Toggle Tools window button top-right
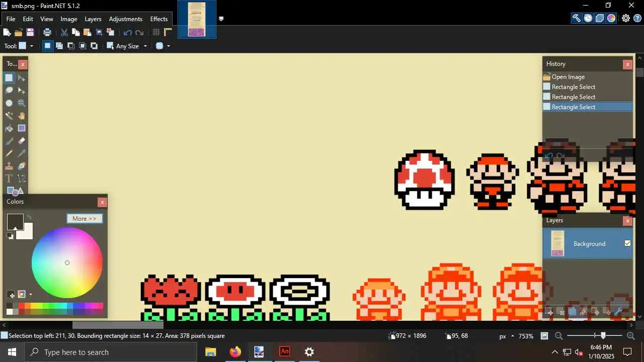The height and width of the screenshot is (362, 644). [x=577, y=18]
